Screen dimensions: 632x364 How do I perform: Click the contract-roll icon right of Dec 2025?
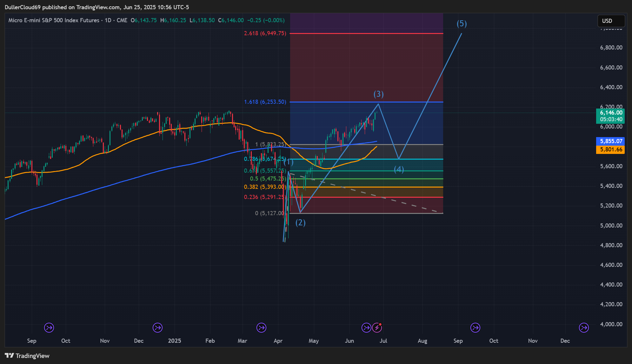584,328
